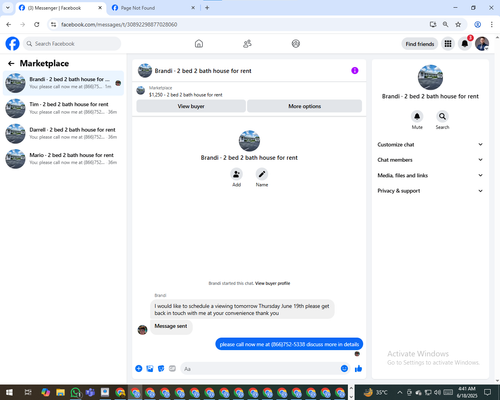This screenshot has width=500, height=400.
Task: Search in conversation with magnifier icon
Action: tap(442, 116)
